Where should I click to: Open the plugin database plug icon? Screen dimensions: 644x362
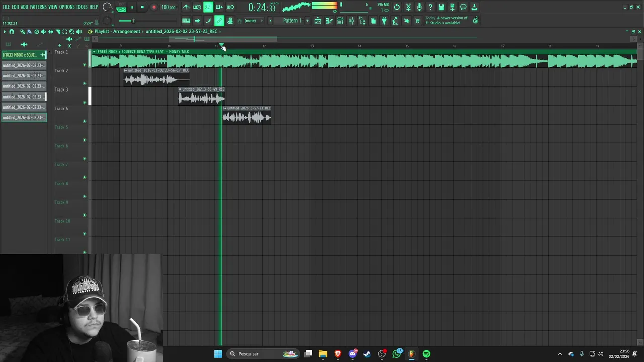pos(384,21)
